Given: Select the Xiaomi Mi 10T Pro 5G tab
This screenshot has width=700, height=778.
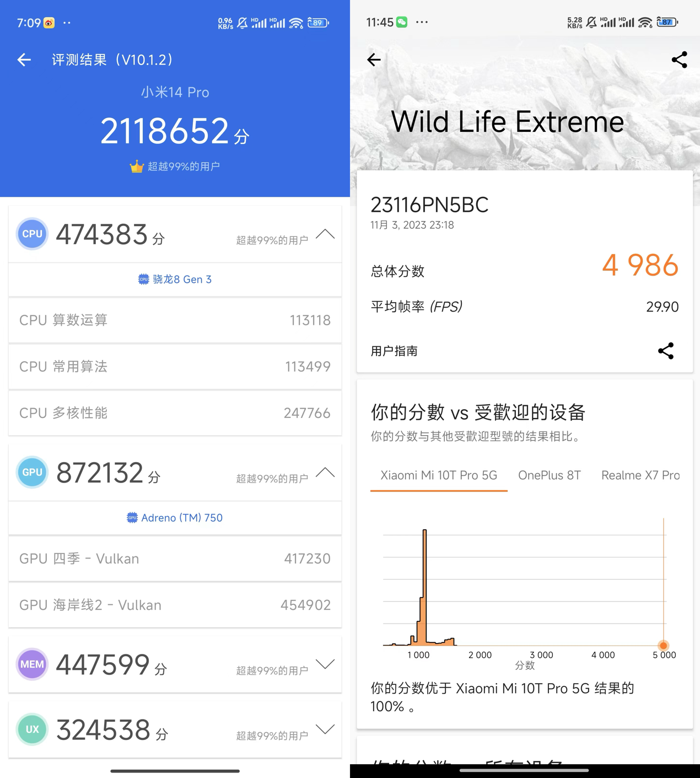Looking at the screenshot, I should tap(439, 475).
